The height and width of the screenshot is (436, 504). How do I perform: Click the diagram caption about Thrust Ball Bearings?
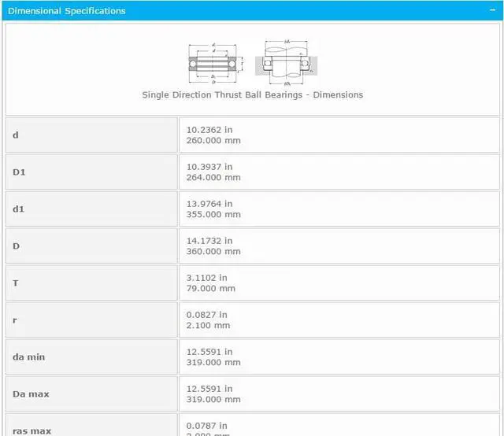click(252, 94)
